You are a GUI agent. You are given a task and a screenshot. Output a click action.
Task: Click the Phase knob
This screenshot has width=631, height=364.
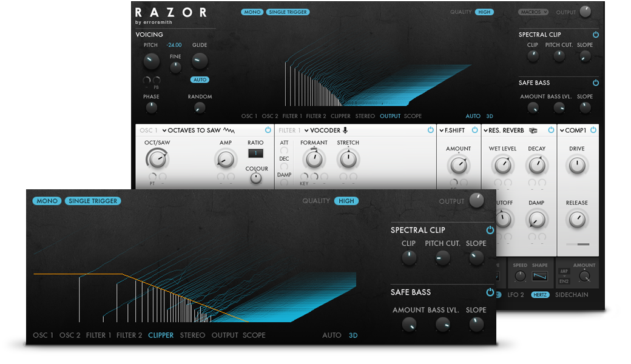tap(151, 107)
